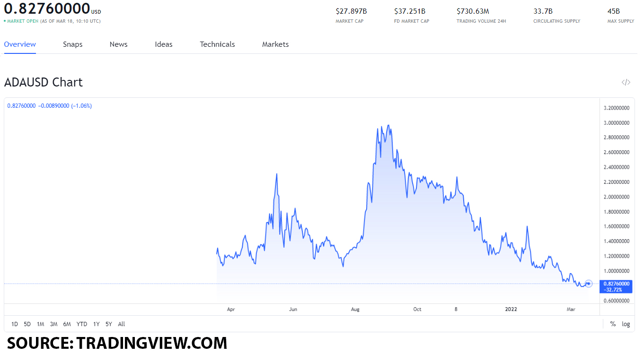Toggle percent scale on chart
This screenshot has width=644, height=354.
point(613,324)
